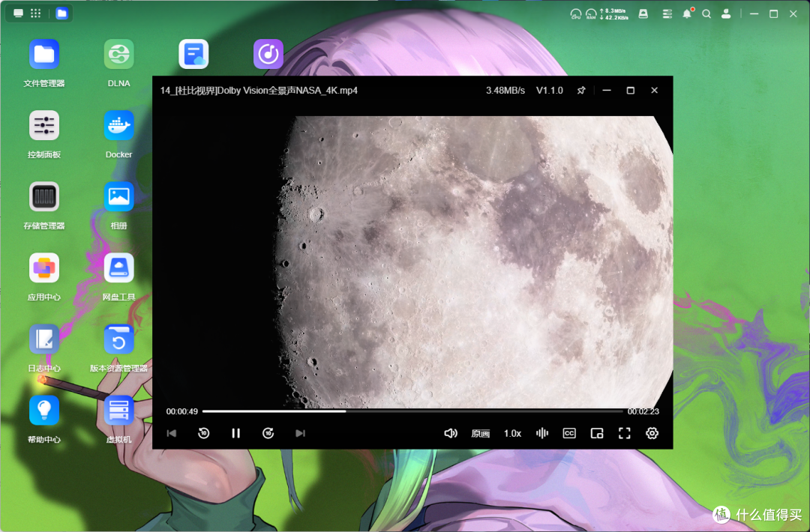The height and width of the screenshot is (532, 810).
Task: Close the video player window
Action: pyautogui.click(x=655, y=91)
